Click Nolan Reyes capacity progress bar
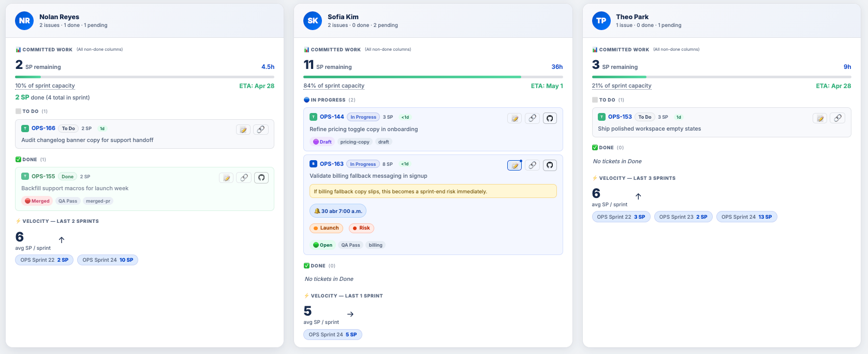 click(145, 77)
